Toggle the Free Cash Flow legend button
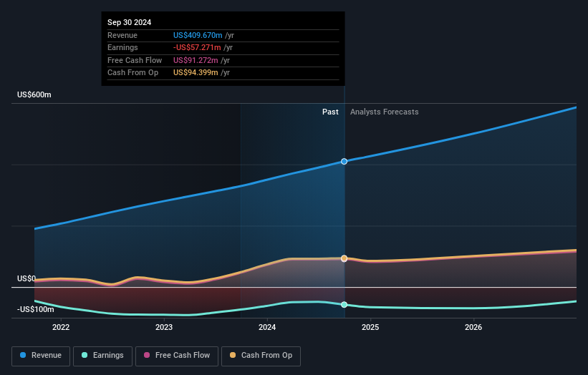588x375 pixels. 177,356
